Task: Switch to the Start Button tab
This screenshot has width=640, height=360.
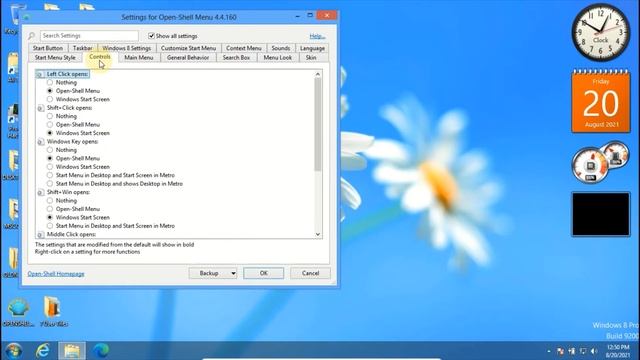Action: coord(48,48)
